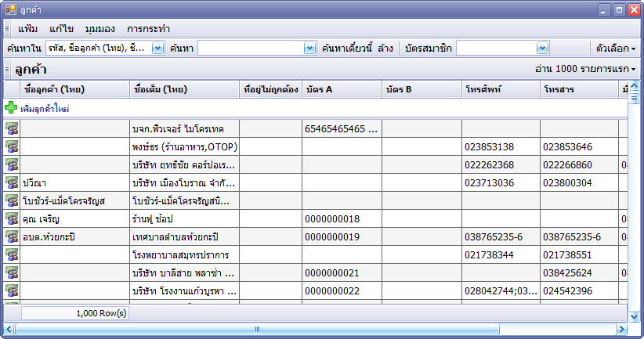Click the โทรศัพท์ column header

click(500, 89)
